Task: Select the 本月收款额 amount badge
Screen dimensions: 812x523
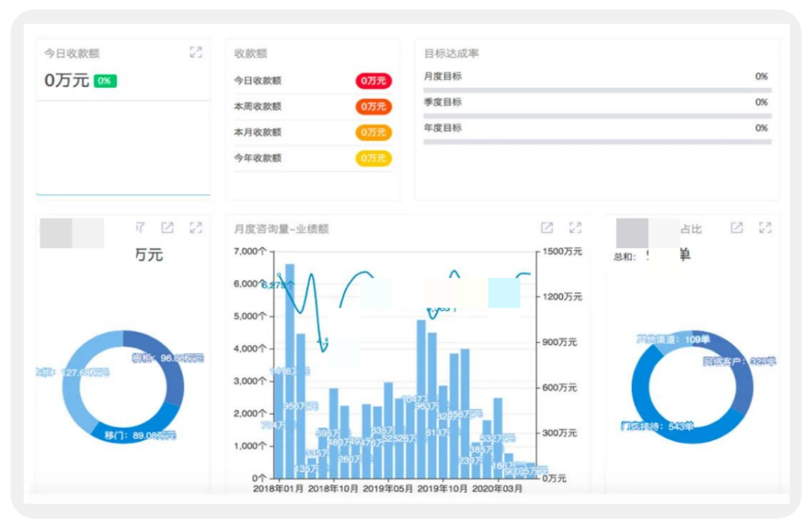Action: coord(374,132)
